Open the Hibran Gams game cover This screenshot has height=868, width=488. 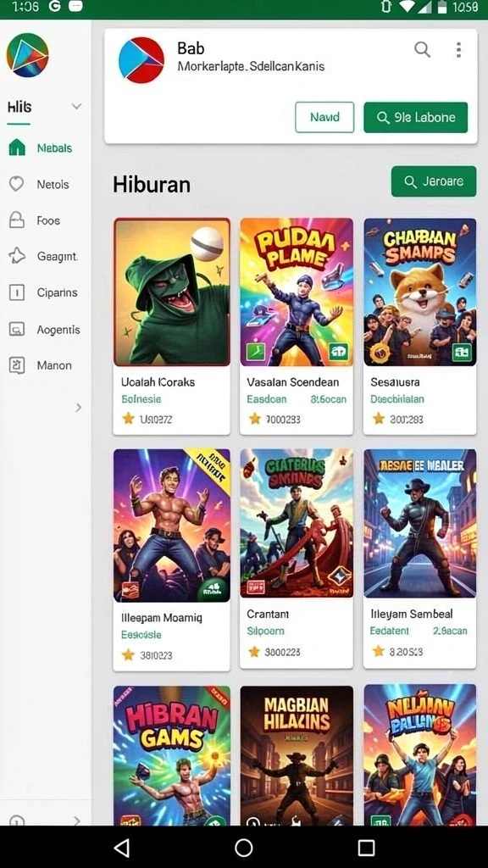(x=172, y=755)
